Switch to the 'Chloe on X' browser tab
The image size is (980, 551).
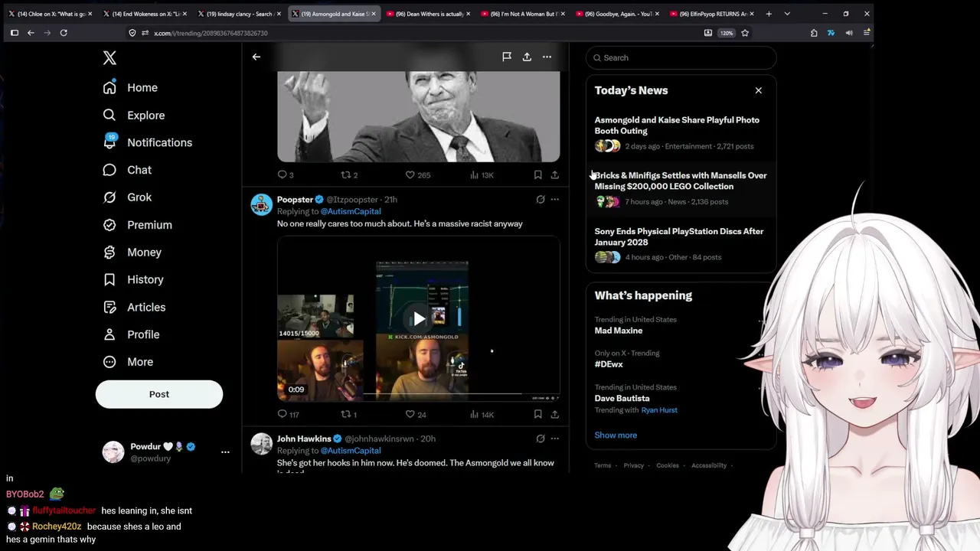click(48, 14)
